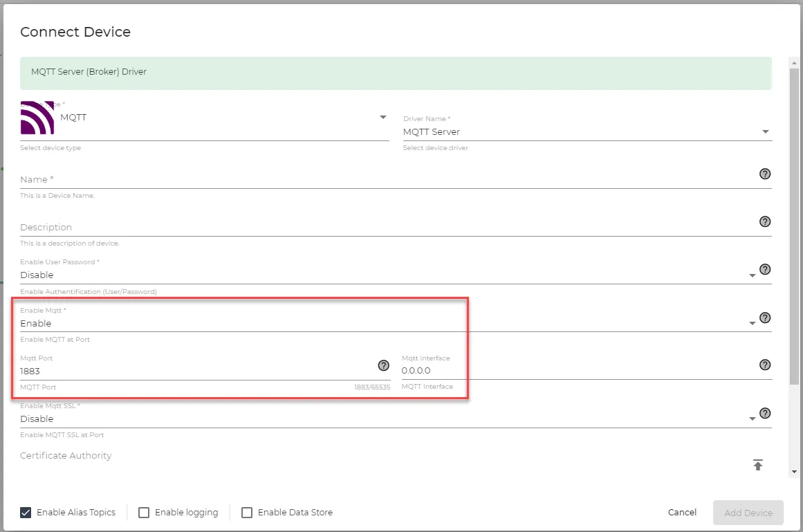
Task: Open help icon for Mqtt Interface
Action: coord(764,365)
